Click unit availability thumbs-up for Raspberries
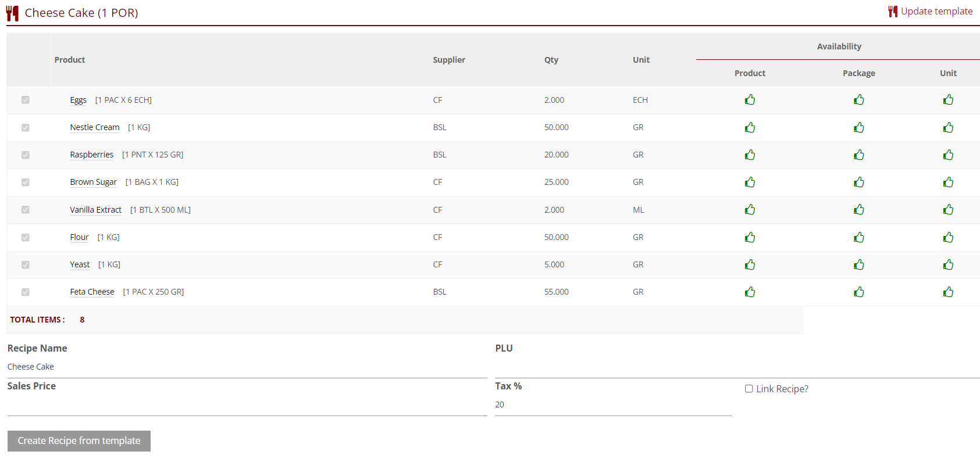 [948, 155]
